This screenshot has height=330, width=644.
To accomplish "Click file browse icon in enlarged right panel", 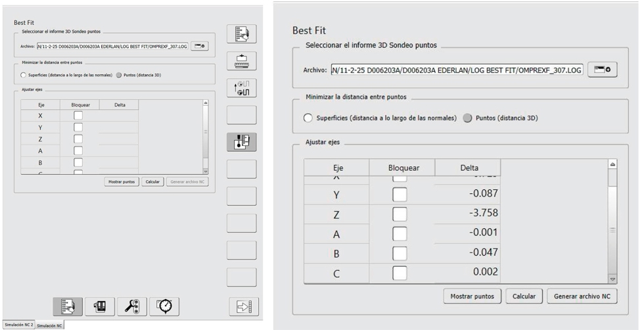I will tap(603, 70).
